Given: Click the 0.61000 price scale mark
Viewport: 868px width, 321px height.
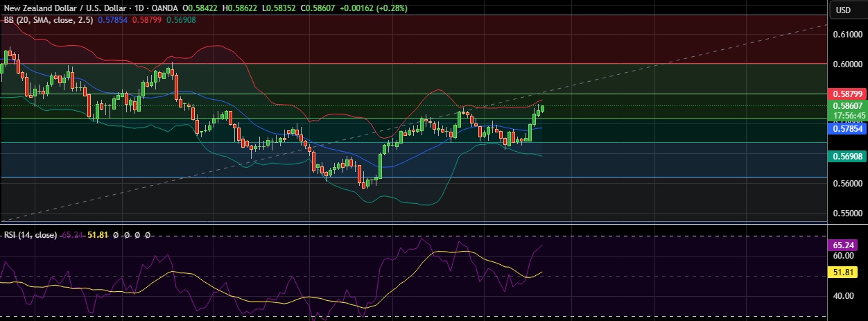Looking at the screenshot, I should pos(847,35).
